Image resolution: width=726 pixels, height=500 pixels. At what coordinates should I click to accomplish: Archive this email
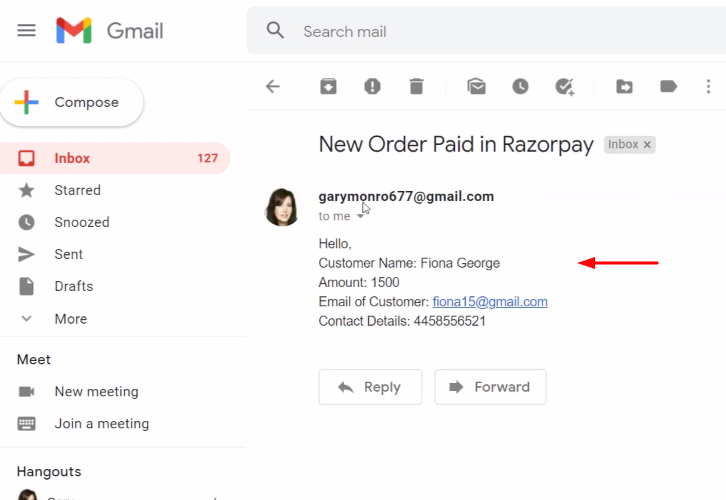328,87
